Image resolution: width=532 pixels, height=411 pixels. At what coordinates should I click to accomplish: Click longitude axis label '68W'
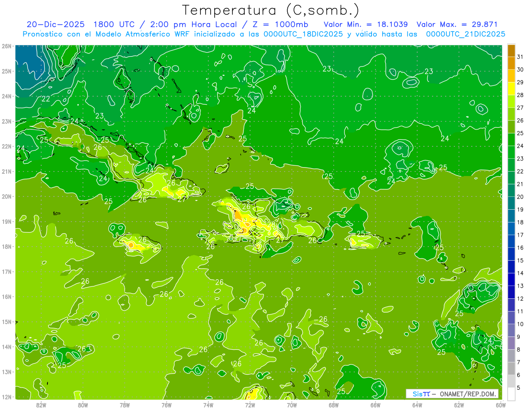pyautogui.click(x=333, y=404)
